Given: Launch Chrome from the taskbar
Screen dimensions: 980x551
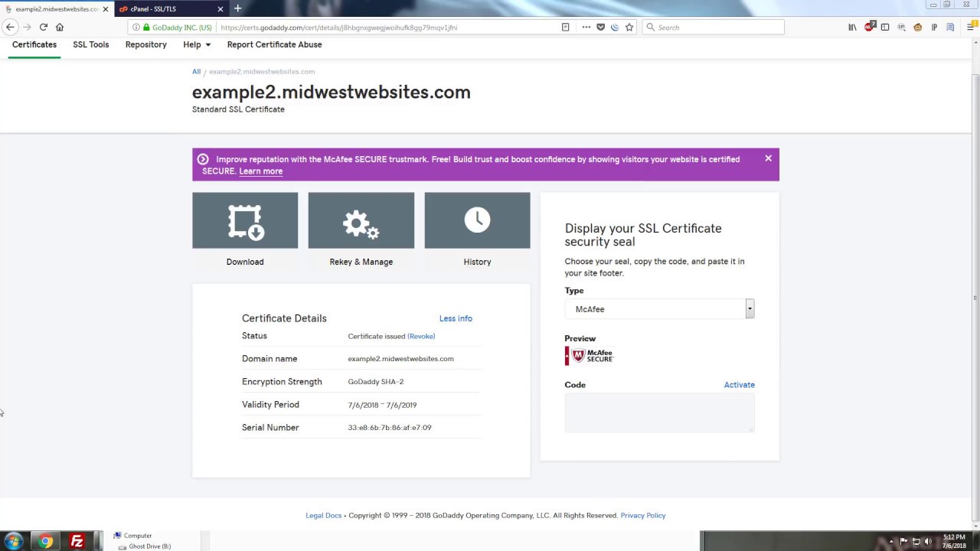Looking at the screenshot, I should click(46, 542).
